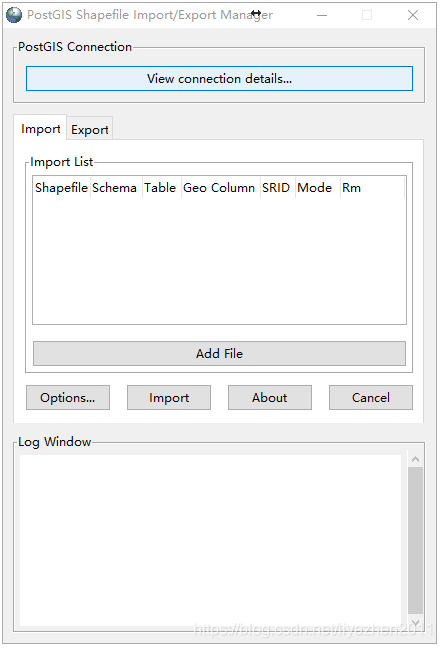
Task: Click the Add File button
Action: (x=219, y=353)
